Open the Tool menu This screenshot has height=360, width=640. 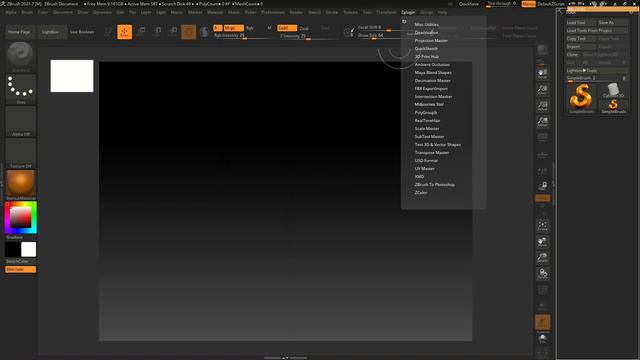tap(367, 12)
